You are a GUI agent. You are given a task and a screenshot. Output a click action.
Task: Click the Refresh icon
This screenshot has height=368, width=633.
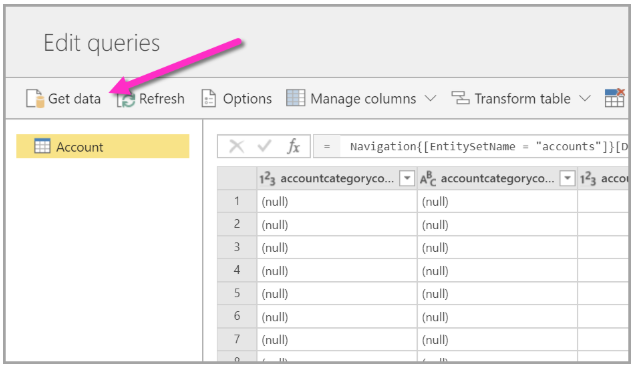[x=126, y=99]
